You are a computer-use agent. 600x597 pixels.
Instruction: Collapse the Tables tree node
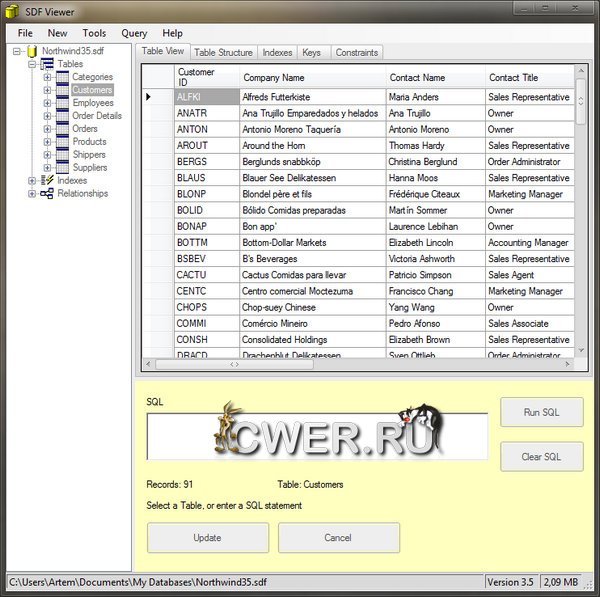[x=32, y=64]
